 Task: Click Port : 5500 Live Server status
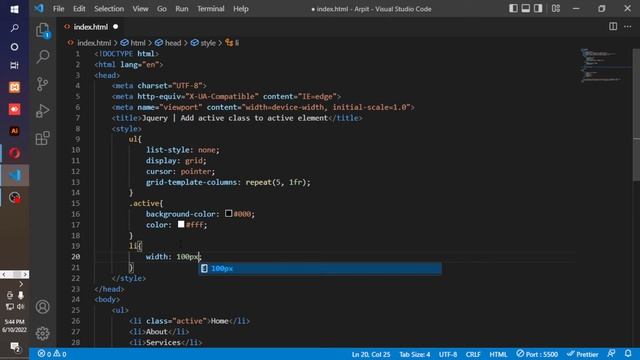click(x=537, y=354)
